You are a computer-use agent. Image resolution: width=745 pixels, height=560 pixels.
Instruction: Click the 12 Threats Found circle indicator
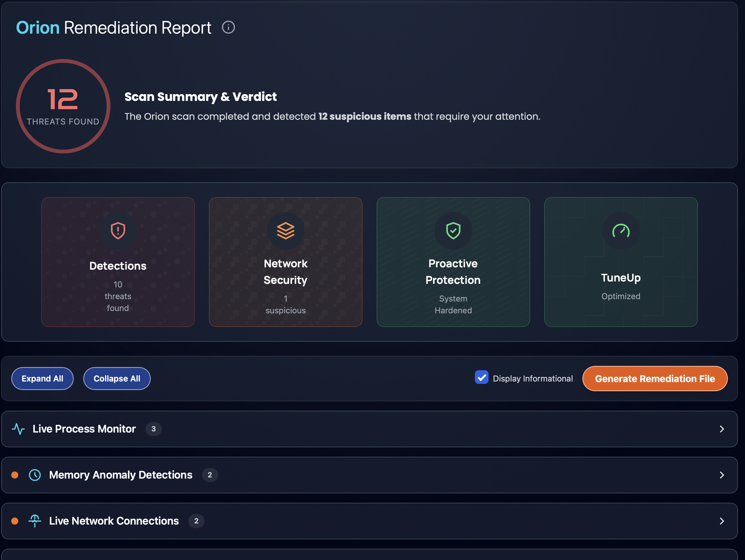pos(63,106)
